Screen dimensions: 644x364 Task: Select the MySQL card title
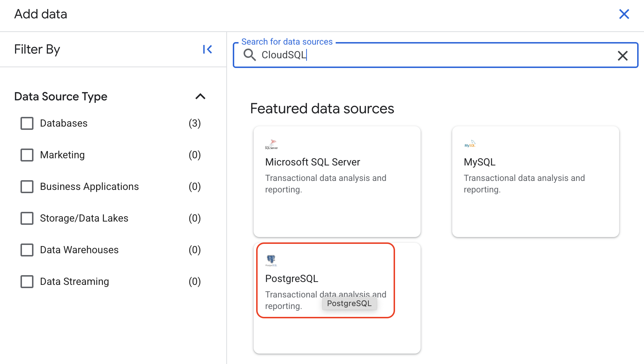(x=480, y=162)
